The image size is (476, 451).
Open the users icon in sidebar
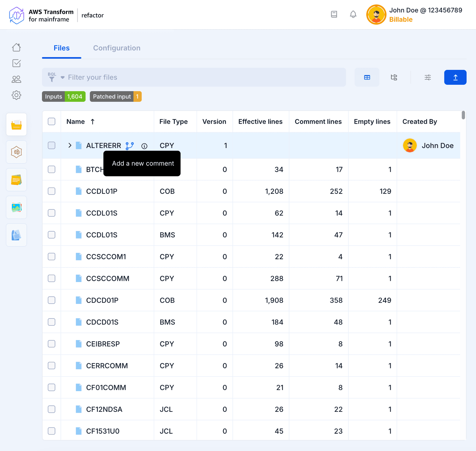(x=16, y=79)
